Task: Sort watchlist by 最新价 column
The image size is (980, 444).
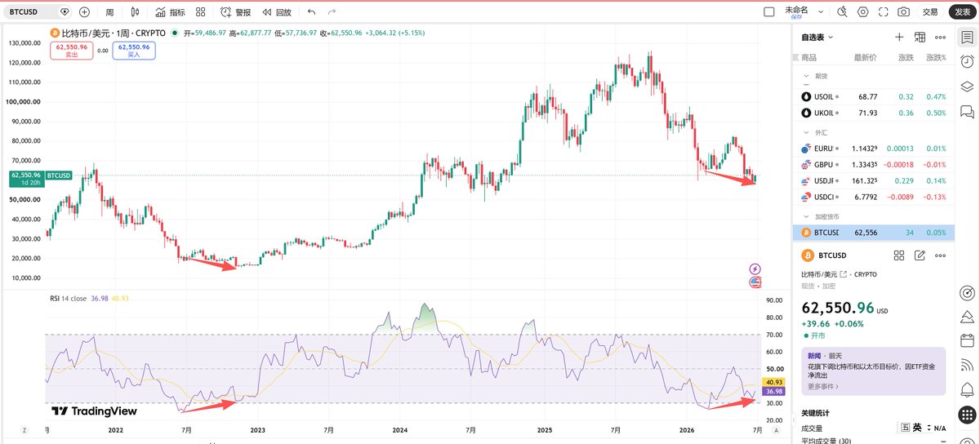Action: 865,58
